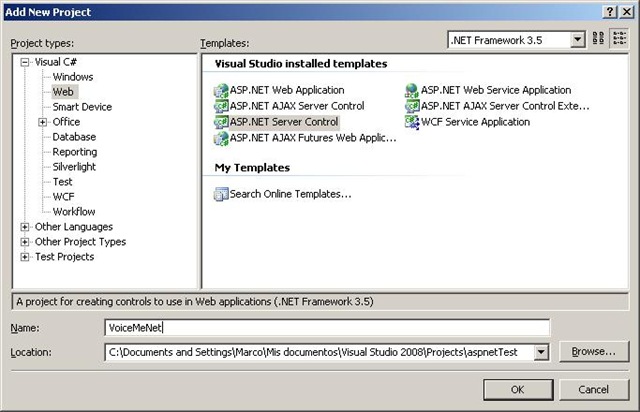
Task: Expand the Other Project Types node
Action: [x=25, y=242]
